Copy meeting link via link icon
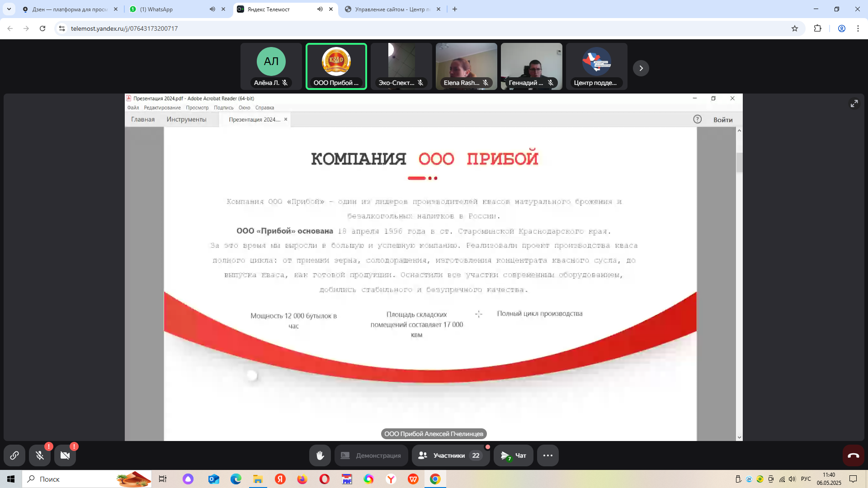 (14, 455)
